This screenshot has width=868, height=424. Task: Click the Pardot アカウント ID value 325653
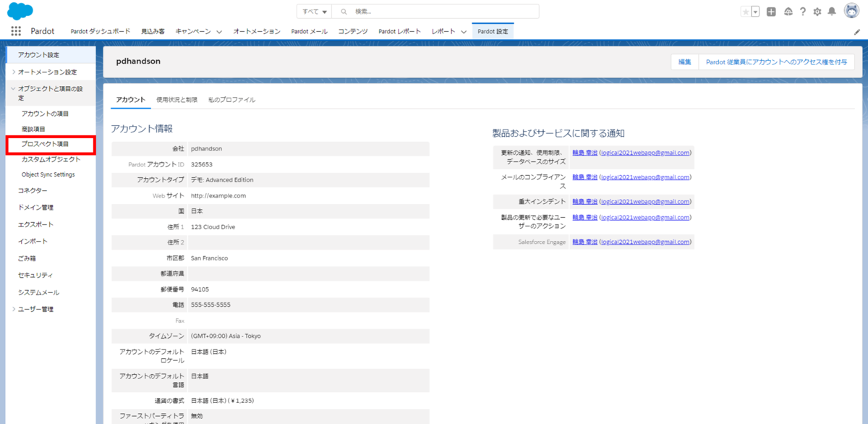point(202,164)
